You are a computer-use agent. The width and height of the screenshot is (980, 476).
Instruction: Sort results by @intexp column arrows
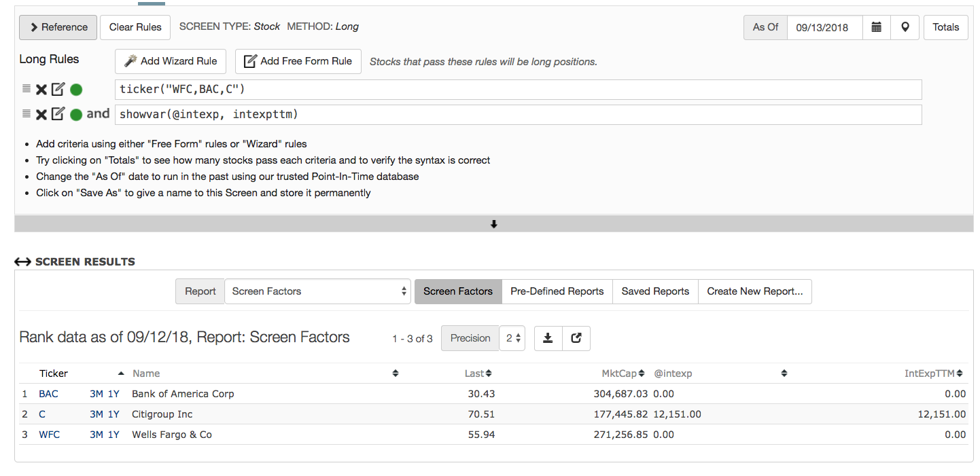click(x=784, y=373)
